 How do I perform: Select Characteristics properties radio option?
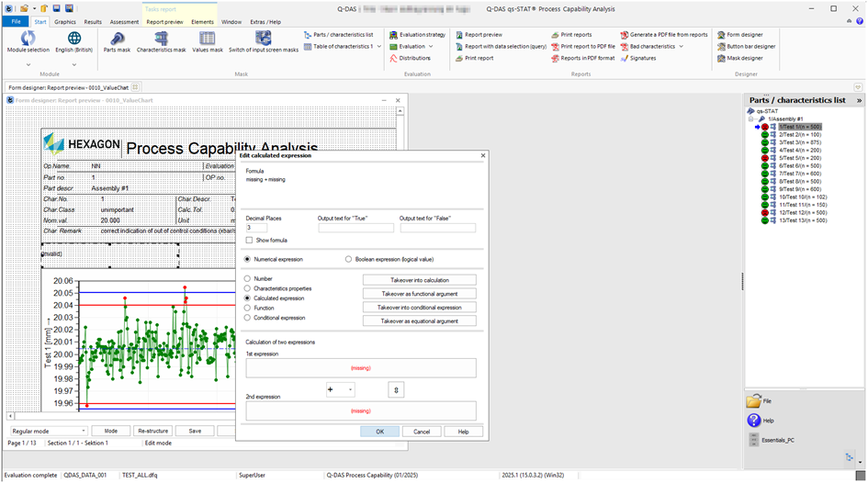tap(247, 288)
